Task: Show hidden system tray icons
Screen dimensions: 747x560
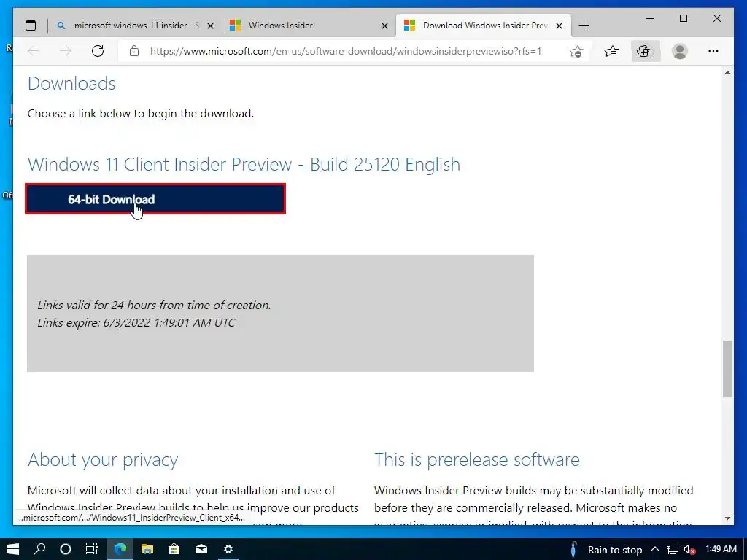Action: pos(655,550)
